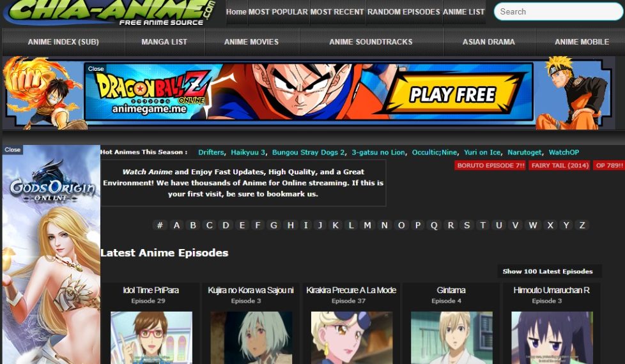Open the Anime List menu item
The height and width of the screenshot is (364, 625).
[x=463, y=11]
